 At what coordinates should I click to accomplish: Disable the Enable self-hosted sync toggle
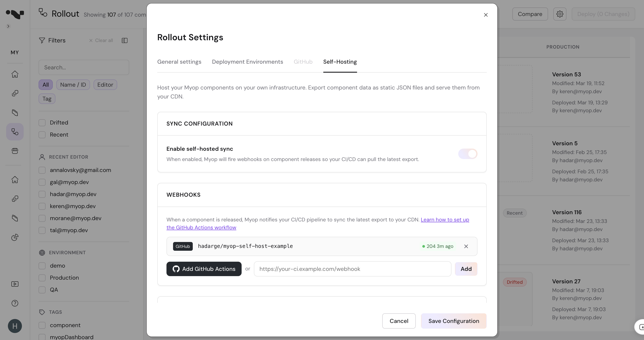pyautogui.click(x=468, y=154)
